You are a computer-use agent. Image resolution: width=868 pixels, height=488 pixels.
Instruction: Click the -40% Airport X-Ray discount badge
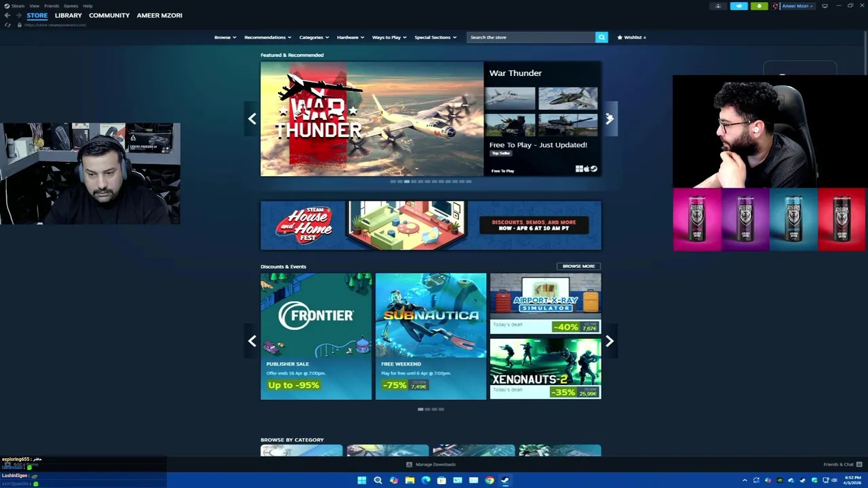566,327
